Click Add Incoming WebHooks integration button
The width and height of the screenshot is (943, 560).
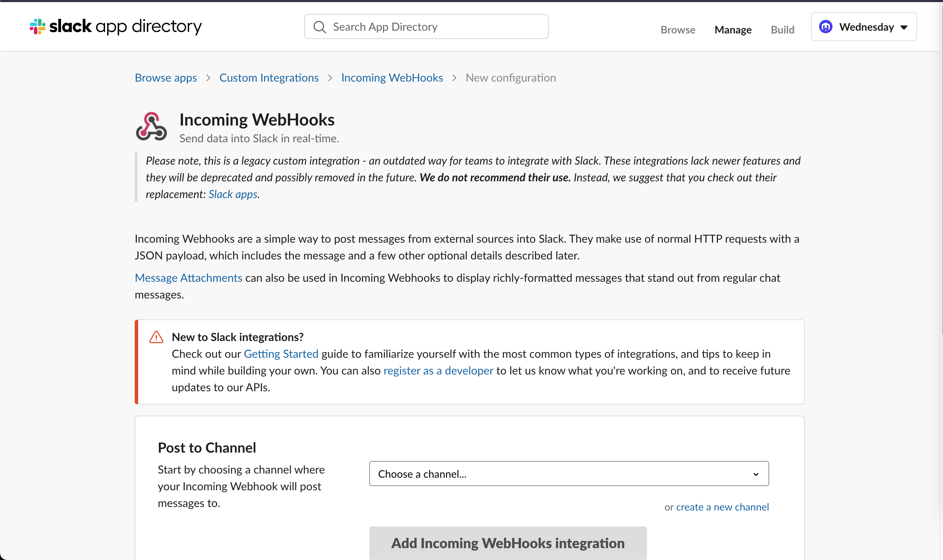508,543
